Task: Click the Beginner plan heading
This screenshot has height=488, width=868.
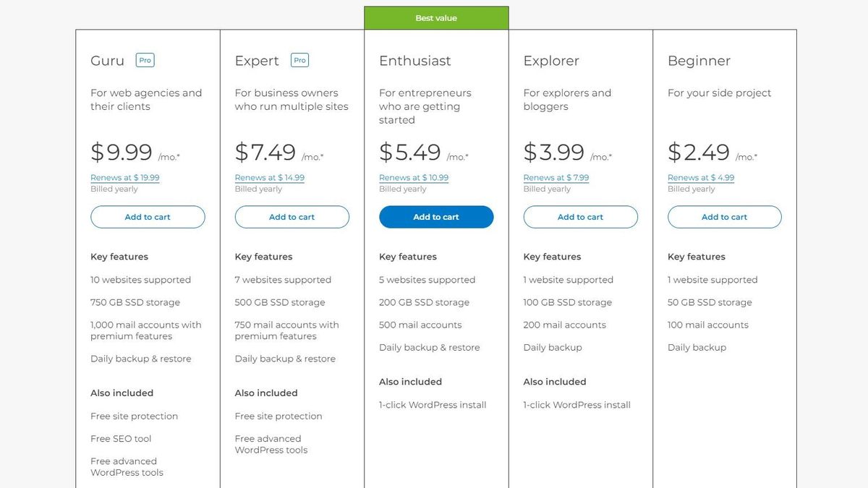Action: [x=699, y=61]
